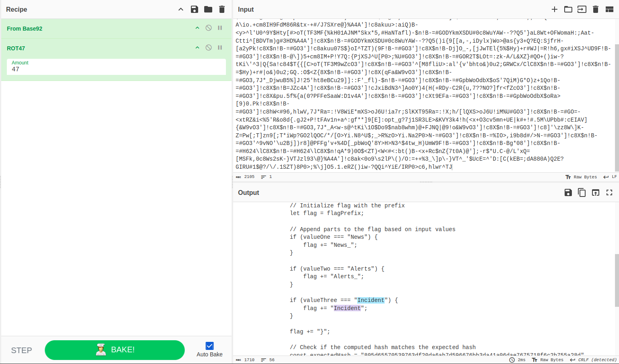Viewport: 619px width, 364px height.
Task: Disable the ROT47 operation
Action: point(209,48)
